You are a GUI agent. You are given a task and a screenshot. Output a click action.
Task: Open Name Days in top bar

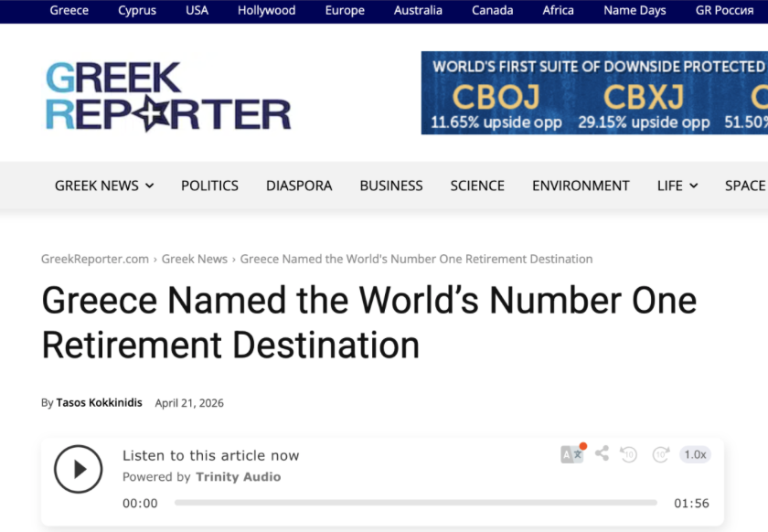click(x=635, y=11)
